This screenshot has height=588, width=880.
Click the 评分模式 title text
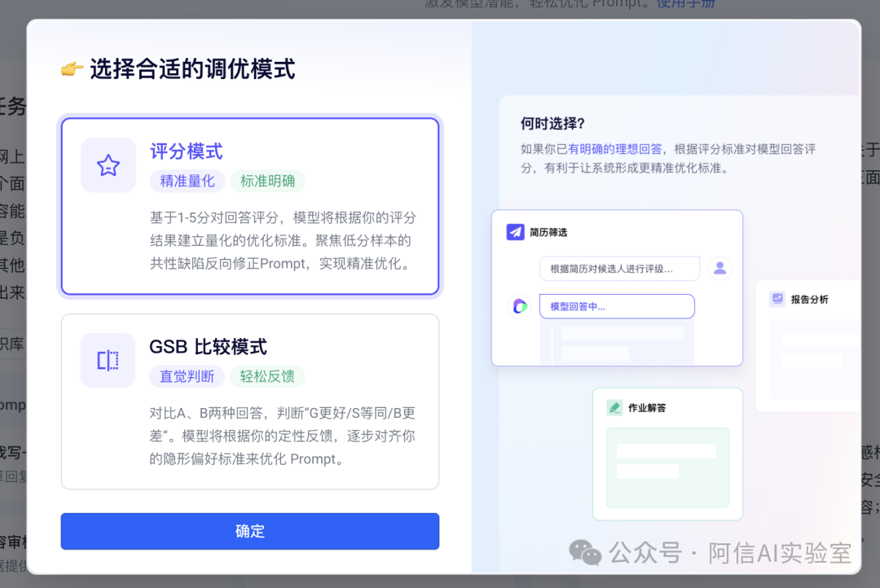[x=187, y=151]
